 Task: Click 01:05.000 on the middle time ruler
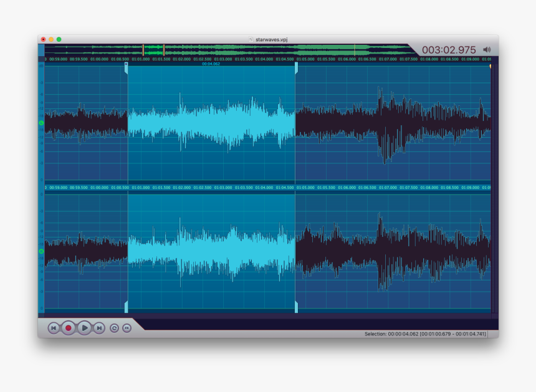click(305, 188)
